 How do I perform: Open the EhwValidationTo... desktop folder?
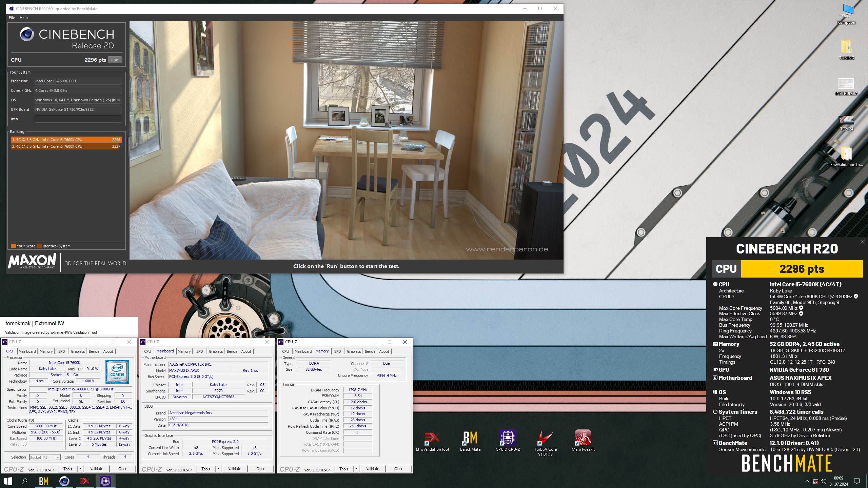tap(846, 157)
